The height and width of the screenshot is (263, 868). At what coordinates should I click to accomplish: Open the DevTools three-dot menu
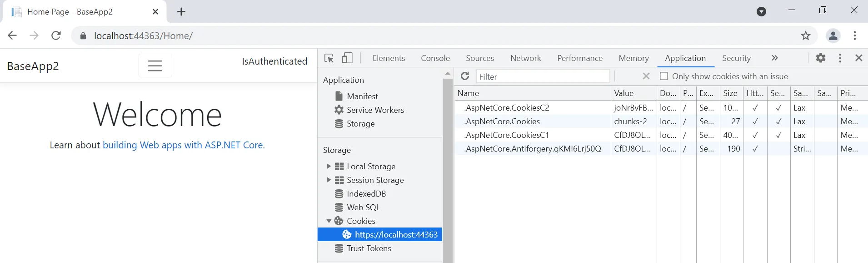click(840, 58)
